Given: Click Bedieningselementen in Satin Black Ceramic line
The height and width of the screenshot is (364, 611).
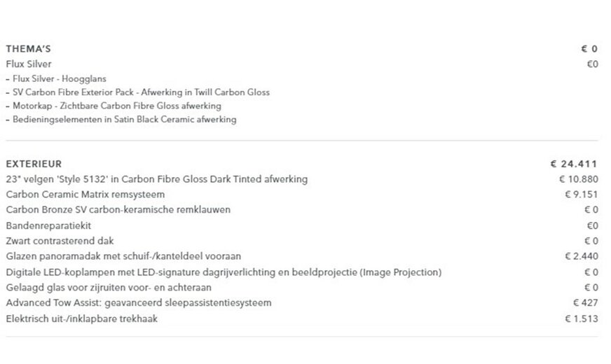Looking at the screenshot, I should pyautogui.click(x=123, y=119).
